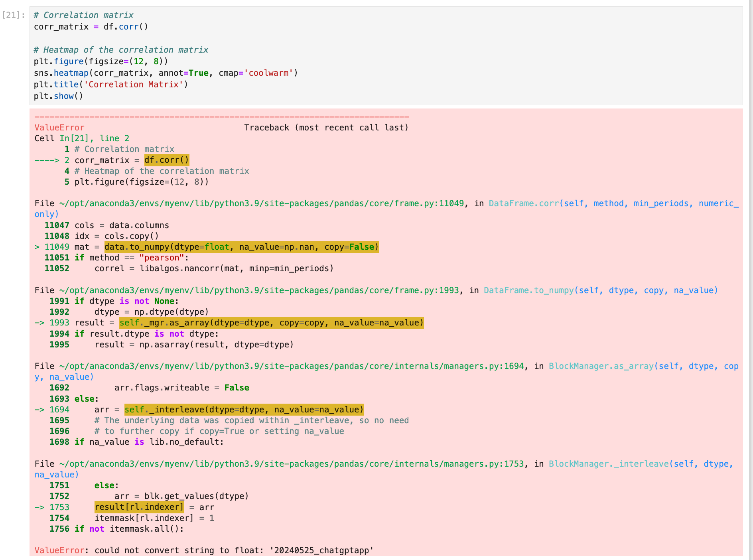Click the 'sns.heatmap' code line

pyautogui.click(x=166, y=73)
